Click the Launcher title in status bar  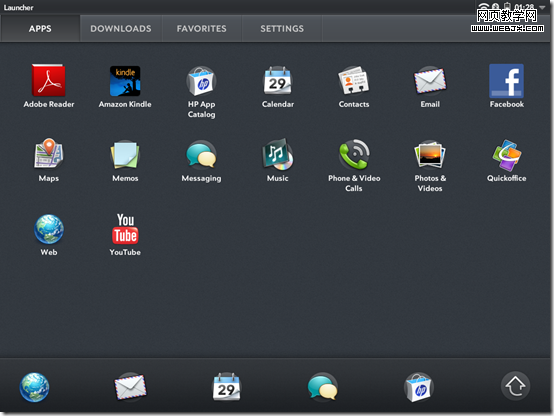click(x=18, y=7)
